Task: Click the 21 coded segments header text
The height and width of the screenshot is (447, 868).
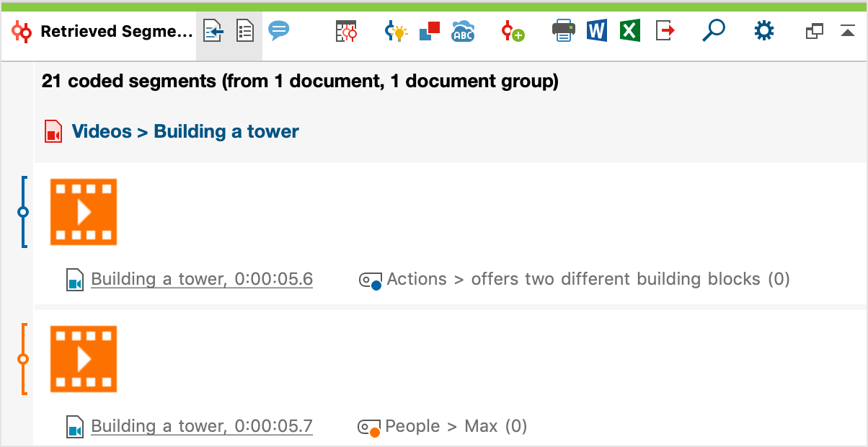Action: [x=300, y=81]
